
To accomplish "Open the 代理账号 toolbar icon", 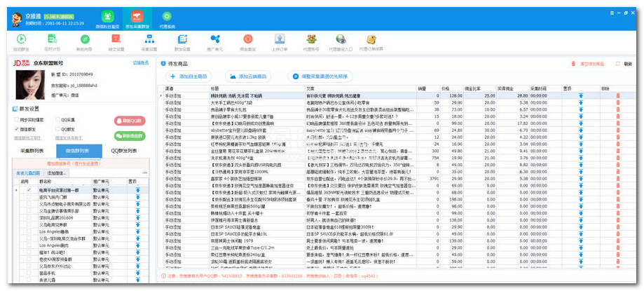I will 311,39.
